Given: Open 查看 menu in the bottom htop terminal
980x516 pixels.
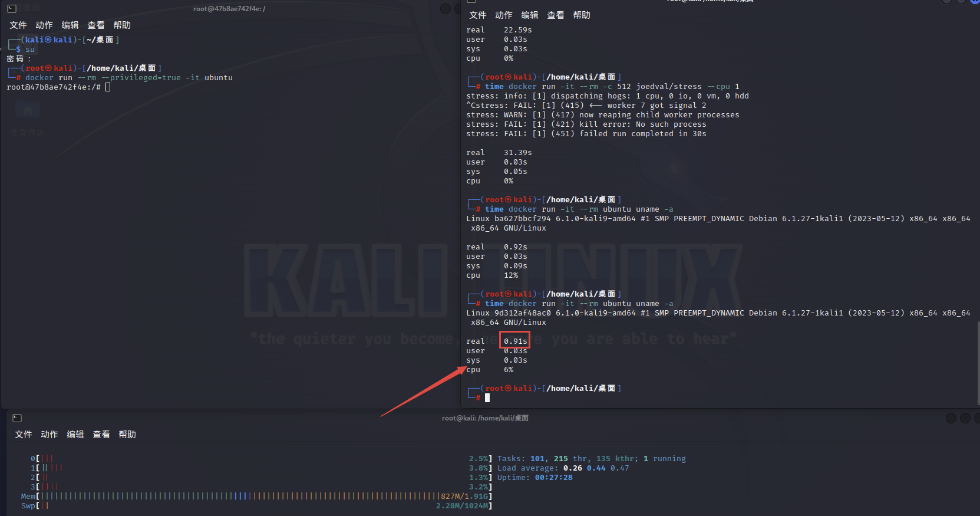Looking at the screenshot, I should click(101, 435).
